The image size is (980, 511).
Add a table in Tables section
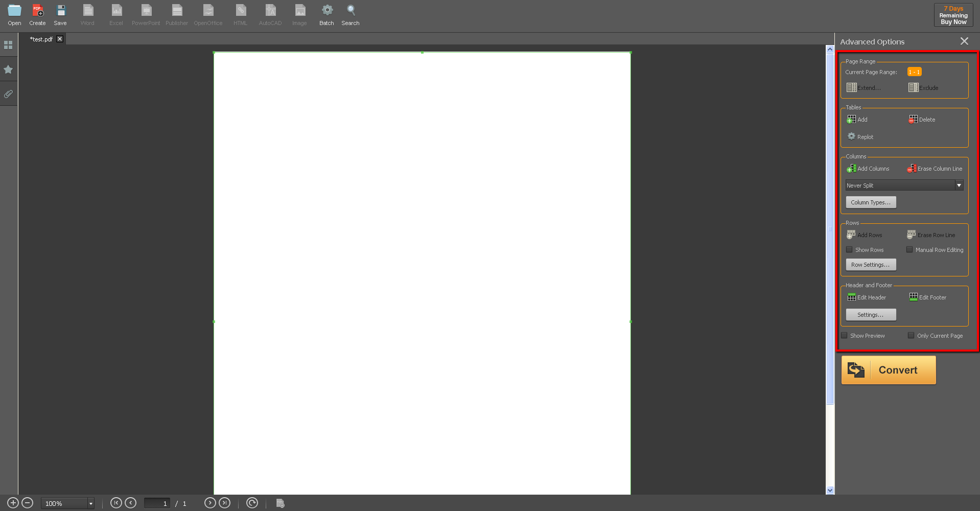pyautogui.click(x=857, y=119)
